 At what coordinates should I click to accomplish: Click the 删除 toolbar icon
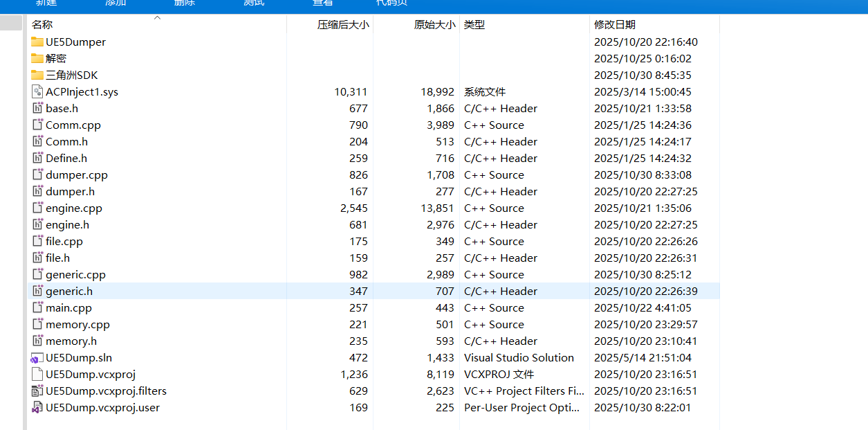tap(184, 4)
